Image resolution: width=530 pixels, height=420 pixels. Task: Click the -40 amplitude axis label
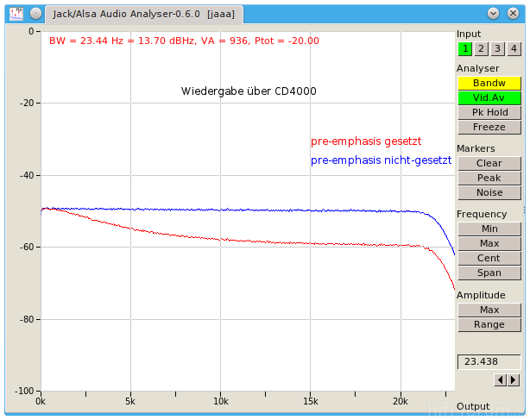pos(28,176)
